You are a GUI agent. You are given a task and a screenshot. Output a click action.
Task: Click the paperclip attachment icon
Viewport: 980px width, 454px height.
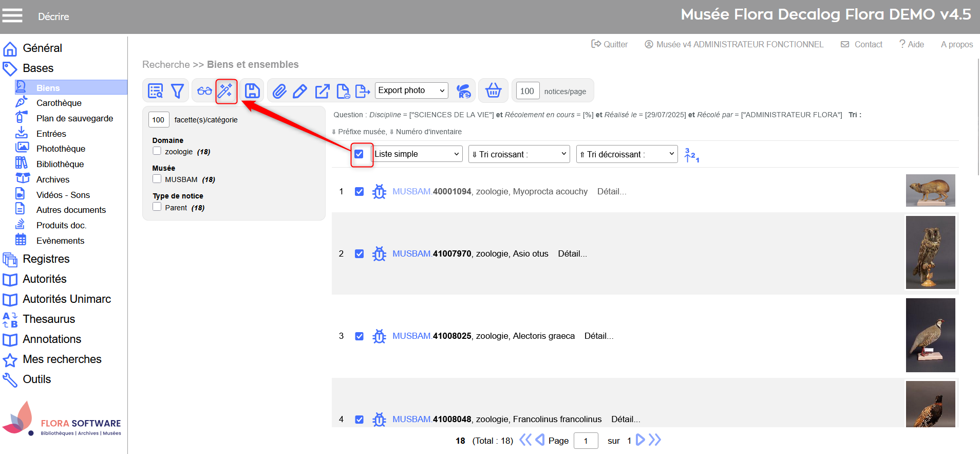[279, 92]
